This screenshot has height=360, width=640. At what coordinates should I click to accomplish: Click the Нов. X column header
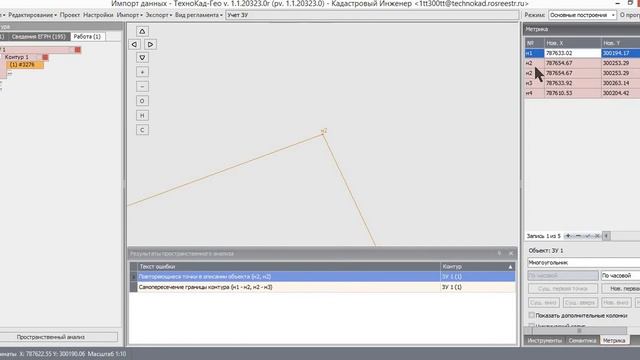tap(572, 43)
